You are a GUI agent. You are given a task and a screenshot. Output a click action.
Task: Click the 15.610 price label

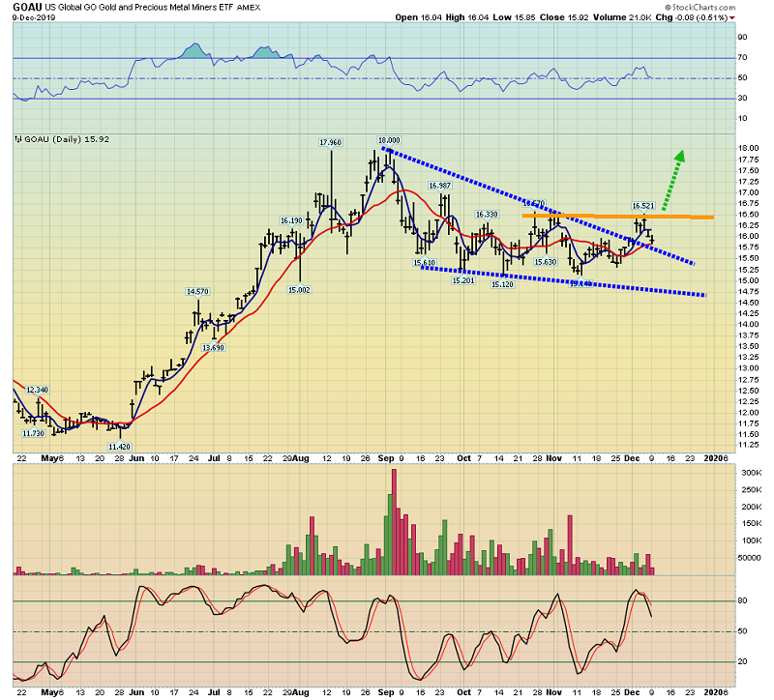click(x=425, y=263)
